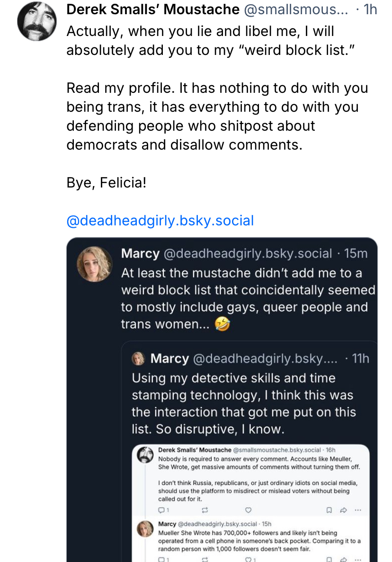This screenshot has width=392, height=562.
Task: Open the three-dot menu on Derek's embedded post
Action: [358, 510]
